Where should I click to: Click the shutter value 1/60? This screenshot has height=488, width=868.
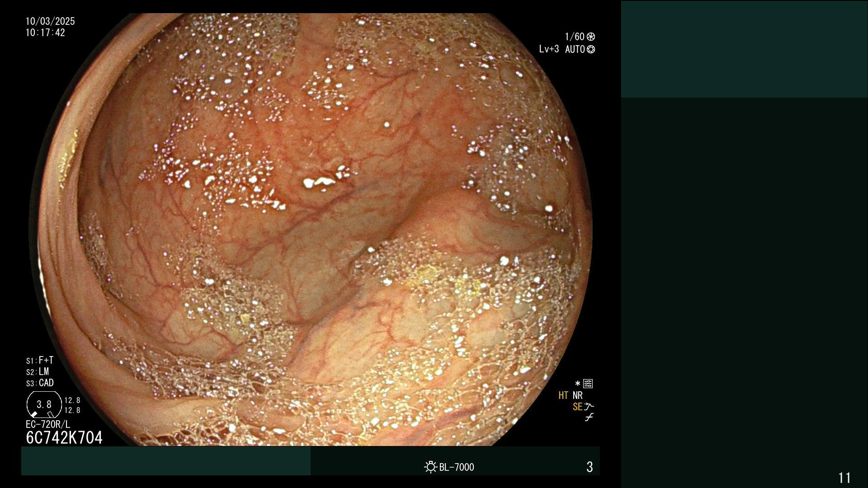point(575,37)
